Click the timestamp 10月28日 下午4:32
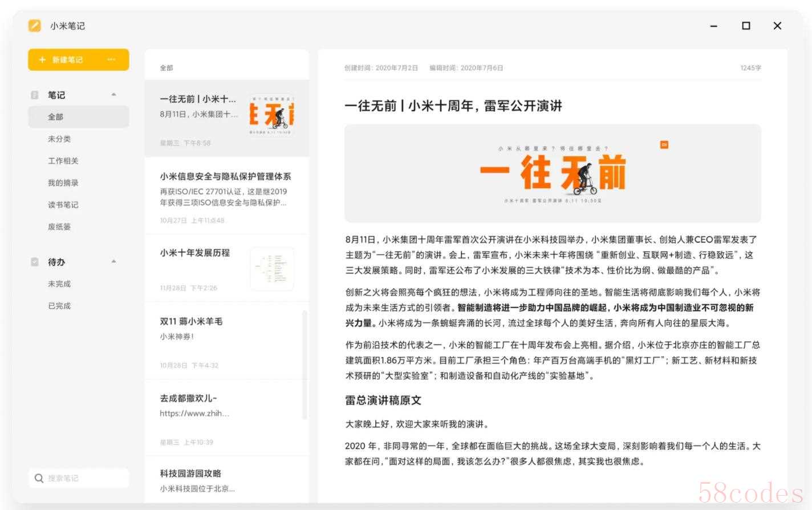The width and height of the screenshot is (812, 510). [189, 365]
